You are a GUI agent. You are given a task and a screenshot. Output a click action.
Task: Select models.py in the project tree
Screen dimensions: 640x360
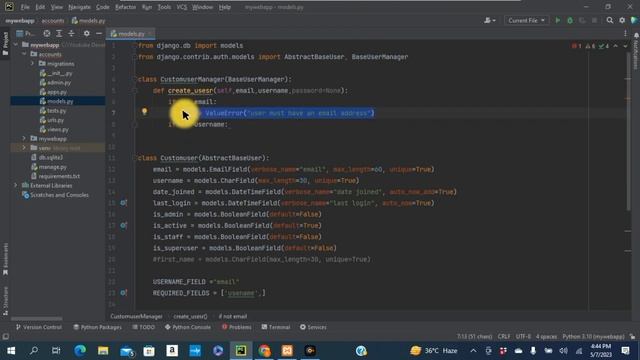57,101
